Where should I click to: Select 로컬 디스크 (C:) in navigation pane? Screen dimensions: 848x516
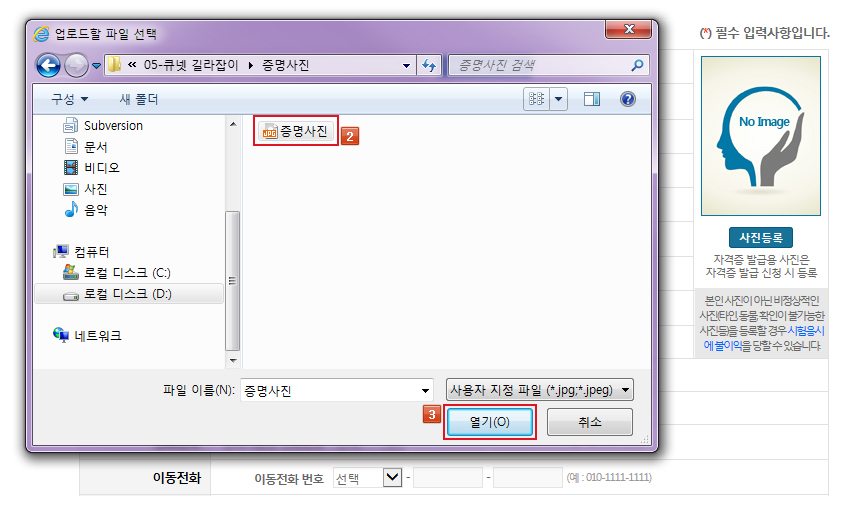click(x=127, y=273)
